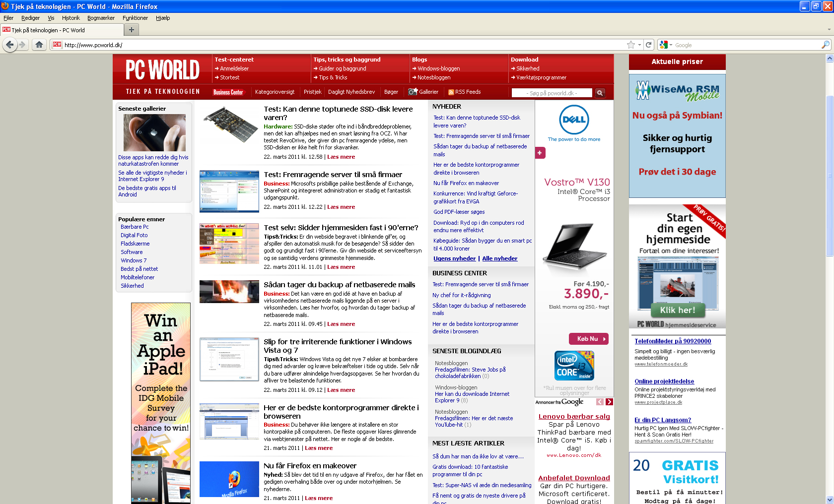Open the 'TelefonMøder på 90920000' ad link
This screenshot has width=834, height=504.
[673, 341]
